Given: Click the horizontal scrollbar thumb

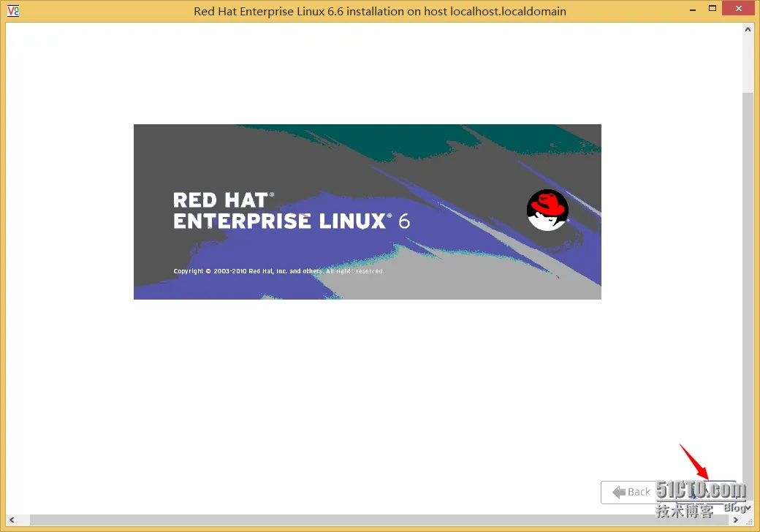Looking at the screenshot, I should (x=379, y=520).
